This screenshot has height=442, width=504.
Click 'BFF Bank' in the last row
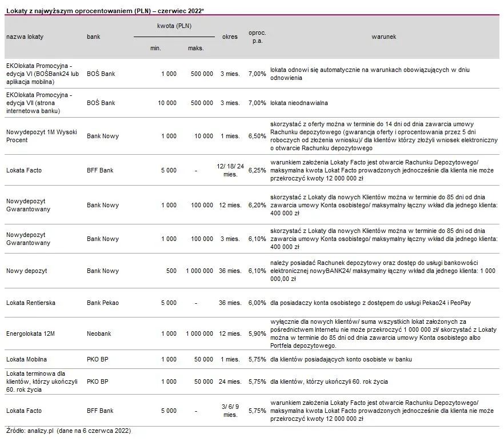(100, 411)
